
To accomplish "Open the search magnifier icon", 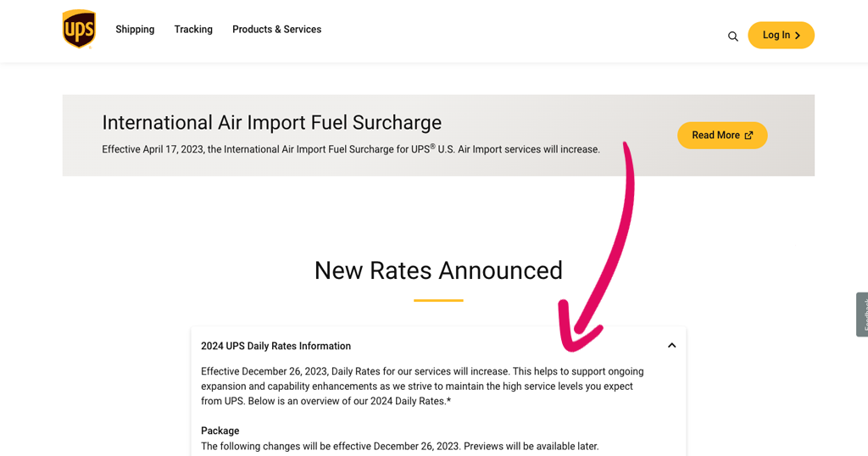I will (733, 36).
